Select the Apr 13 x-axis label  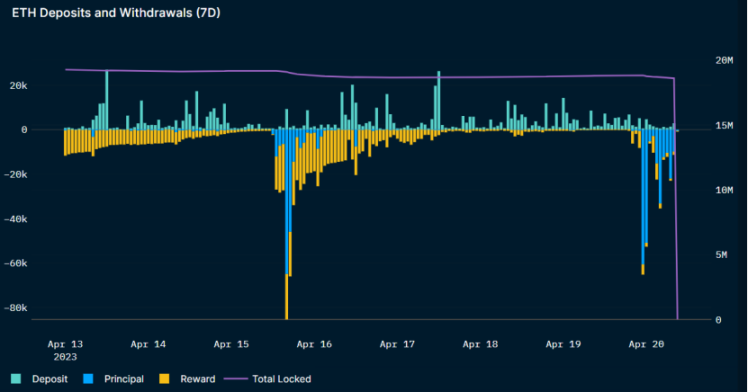pyautogui.click(x=65, y=344)
